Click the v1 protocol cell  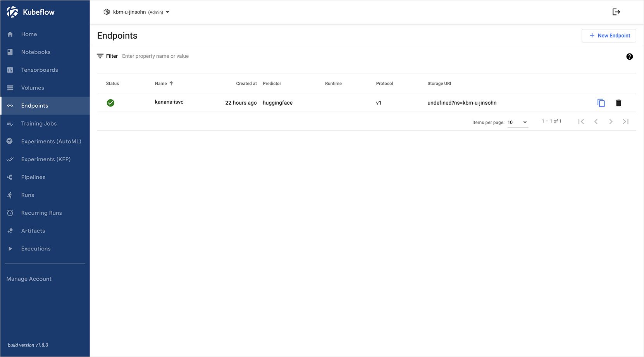379,103
